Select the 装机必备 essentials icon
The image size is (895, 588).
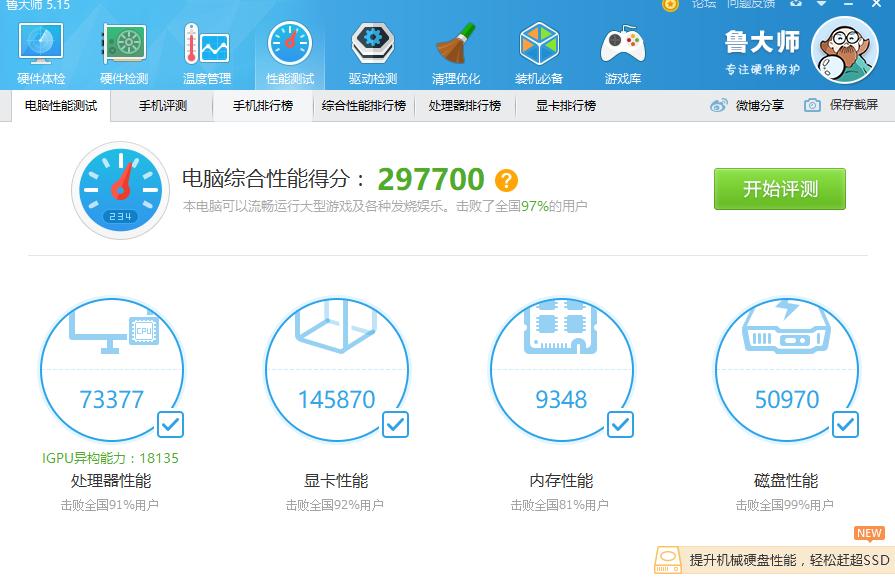(539, 48)
